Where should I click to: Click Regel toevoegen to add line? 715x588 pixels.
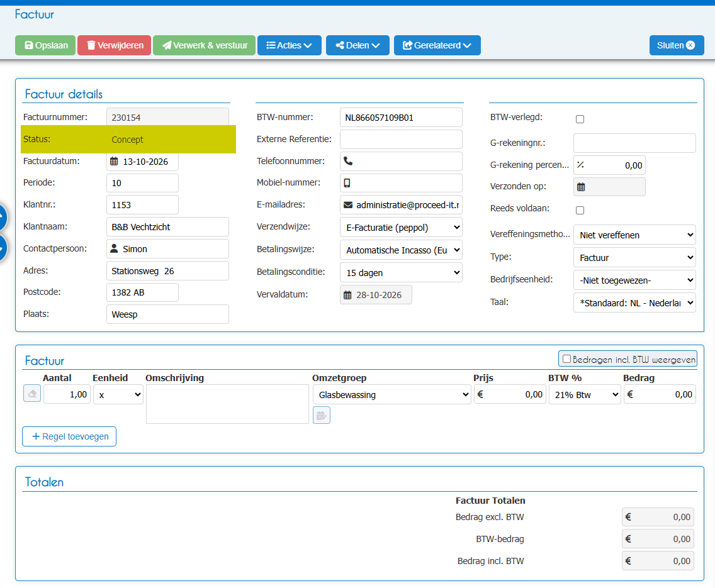click(x=69, y=436)
